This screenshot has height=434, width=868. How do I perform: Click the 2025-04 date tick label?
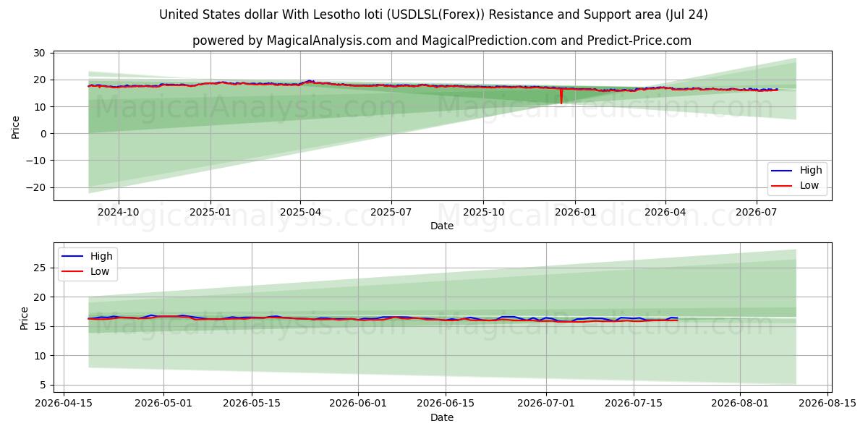(301, 212)
